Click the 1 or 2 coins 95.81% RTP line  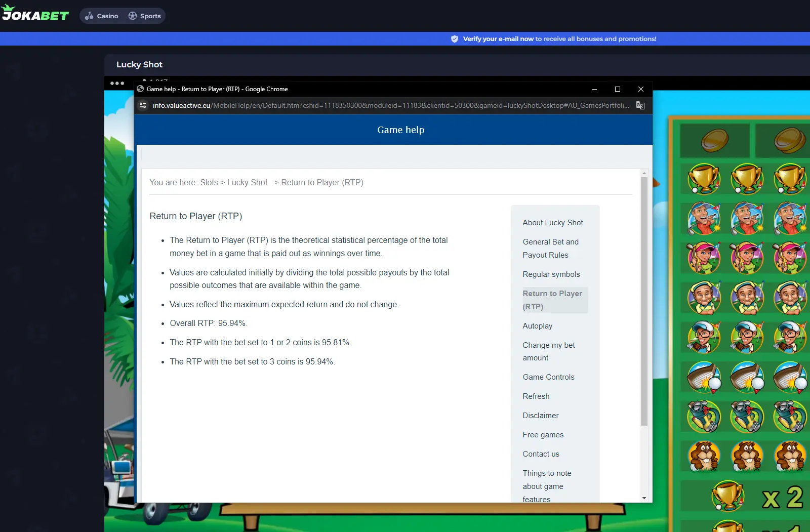coord(260,343)
